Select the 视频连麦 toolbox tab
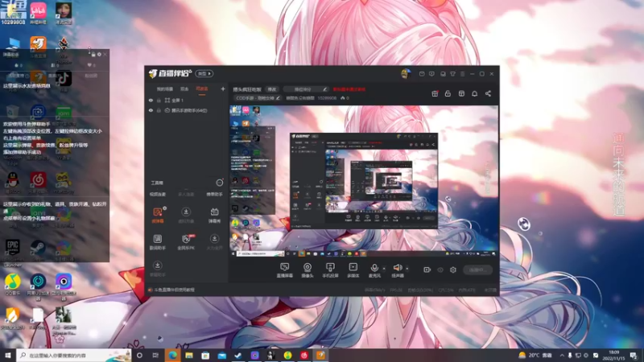The width and height of the screenshot is (644, 362). coord(158,195)
